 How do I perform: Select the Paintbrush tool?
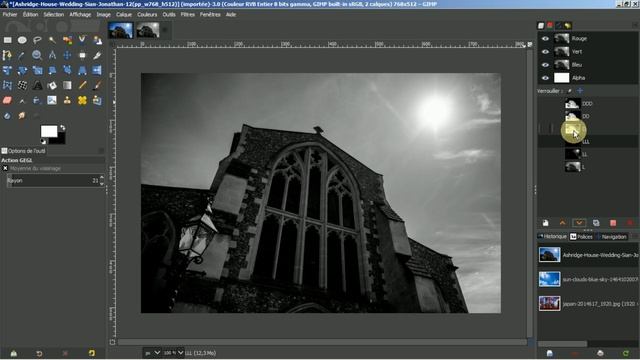pos(97,85)
